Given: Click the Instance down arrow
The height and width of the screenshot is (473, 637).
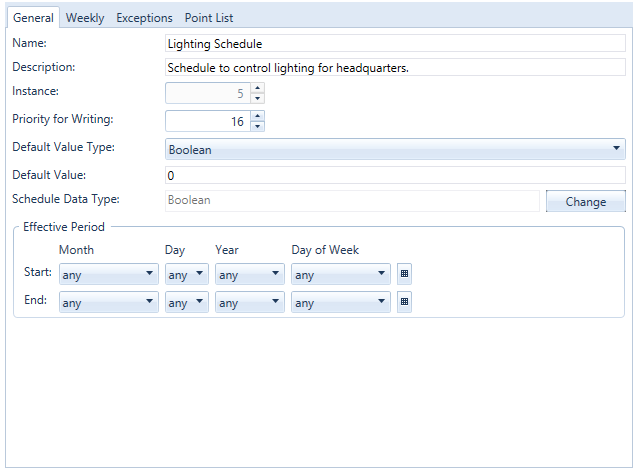Looking at the screenshot, I should (258, 98).
